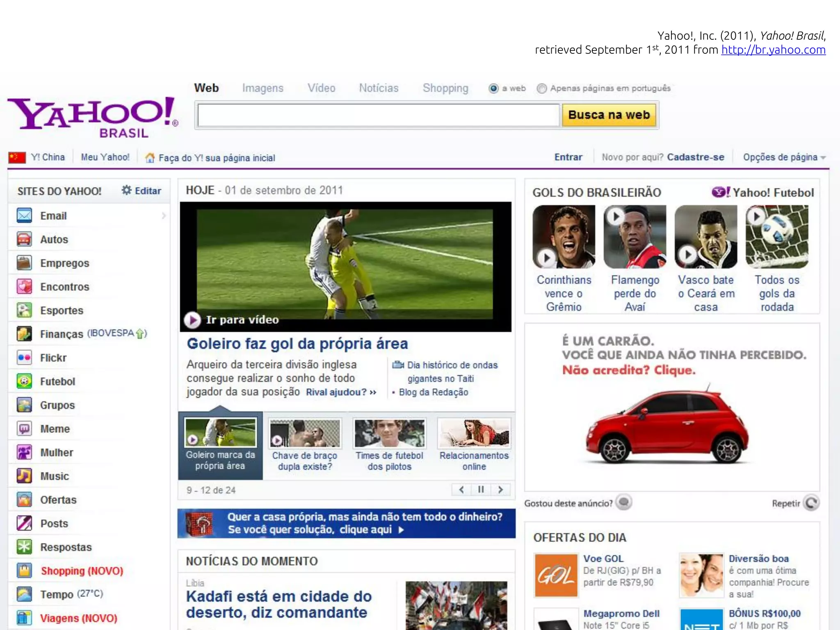Click the Mulher icon
Screen dimensions: 840x630
(x=24, y=452)
